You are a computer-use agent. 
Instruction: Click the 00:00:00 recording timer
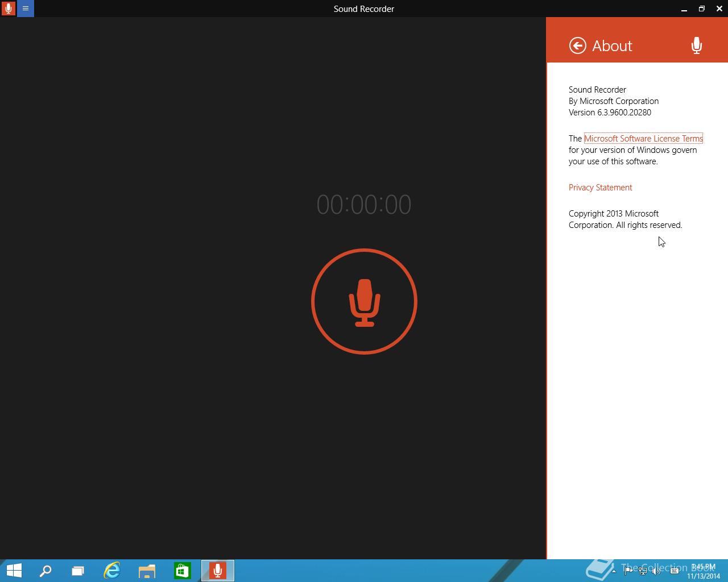[x=364, y=205]
